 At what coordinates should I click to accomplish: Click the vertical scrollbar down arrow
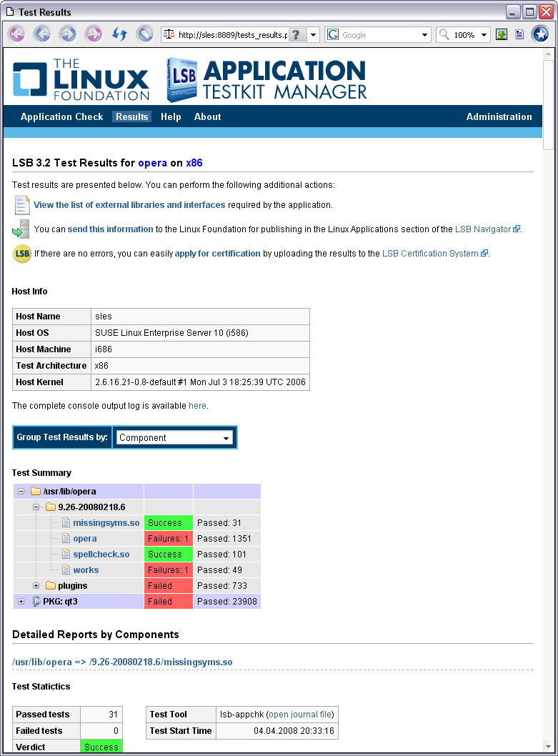click(x=548, y=747)
